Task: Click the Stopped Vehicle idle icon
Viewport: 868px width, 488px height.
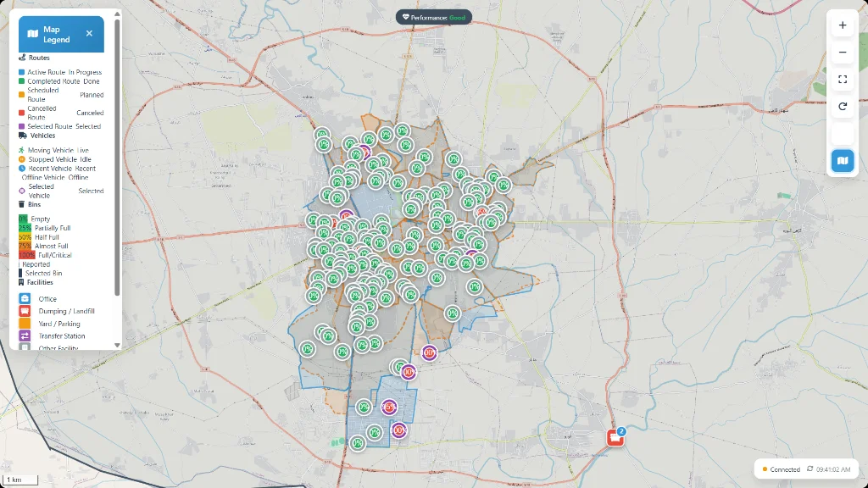Action: 22,159
